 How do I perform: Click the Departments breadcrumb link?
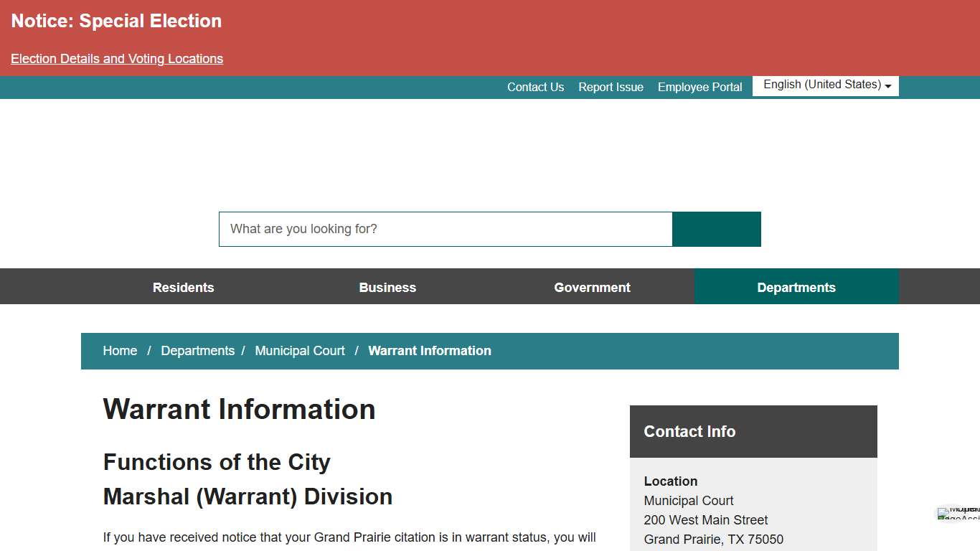click(x=198, y=351)
